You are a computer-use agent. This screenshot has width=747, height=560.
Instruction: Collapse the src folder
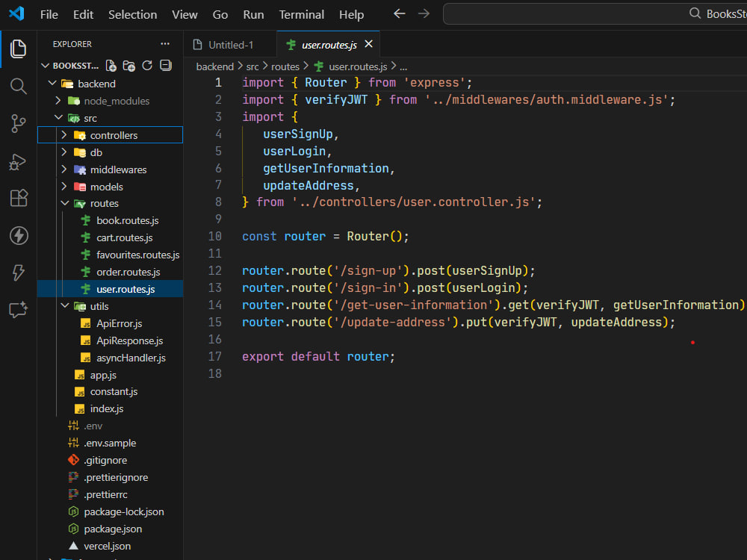110,118
